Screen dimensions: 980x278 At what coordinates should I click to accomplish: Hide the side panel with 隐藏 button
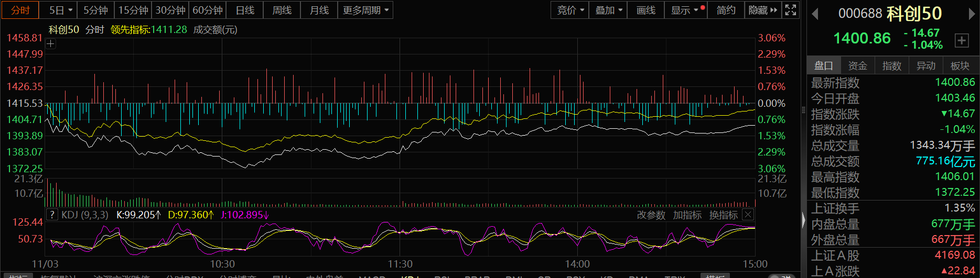click(x=762, y=10)
